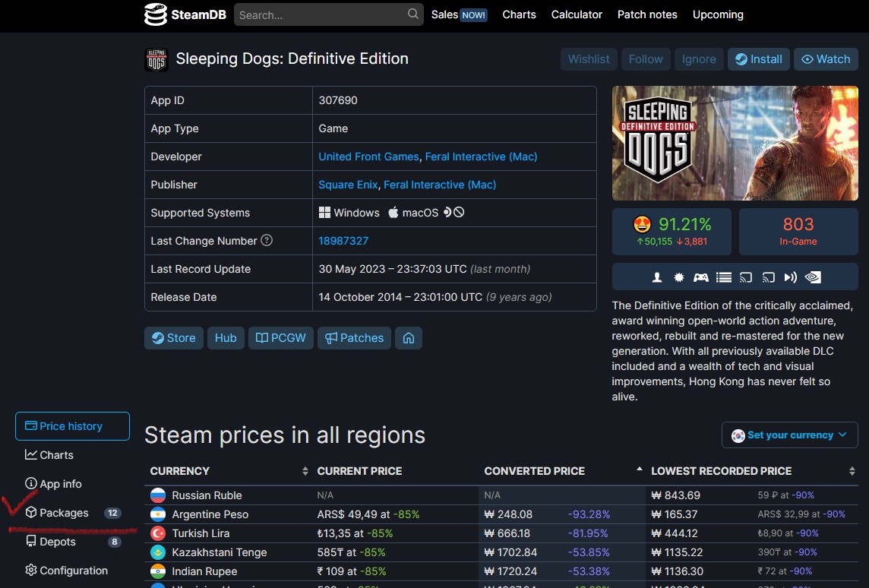This screenshot has width=869, height=588.
Task: Open Charts in the top navigation bar
Action: (520, 14)
